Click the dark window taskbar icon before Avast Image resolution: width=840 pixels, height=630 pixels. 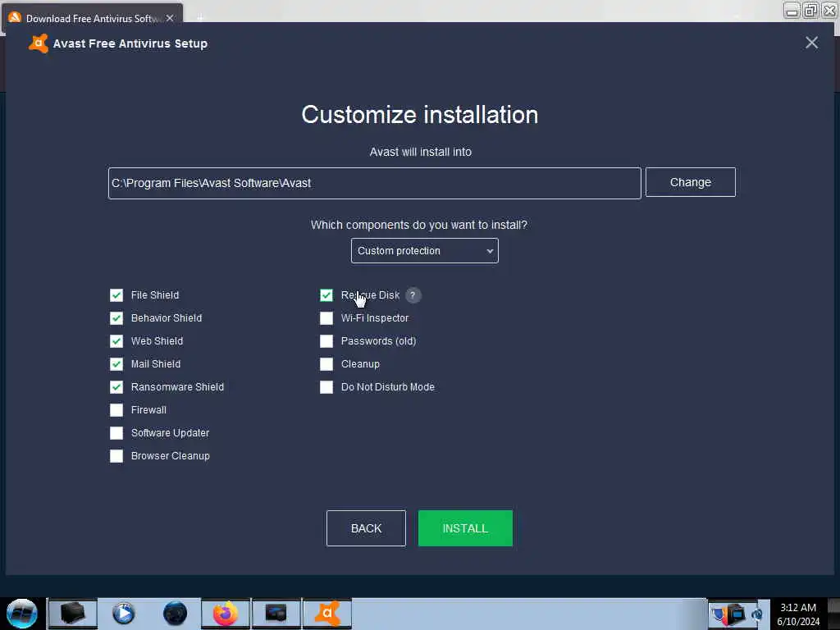click(x=276, y=614)
